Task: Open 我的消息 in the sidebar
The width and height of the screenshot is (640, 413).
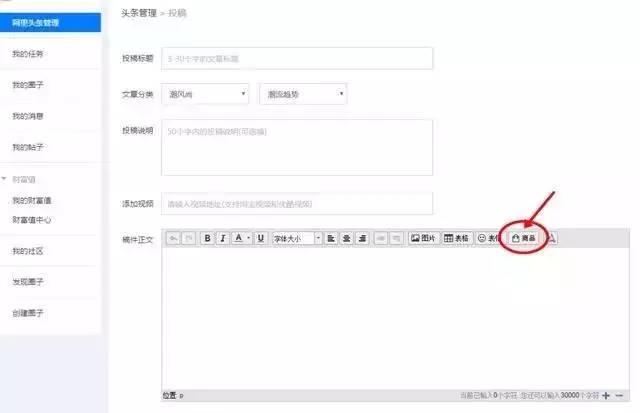Action: pyautogui.click(x=28, y=116)
